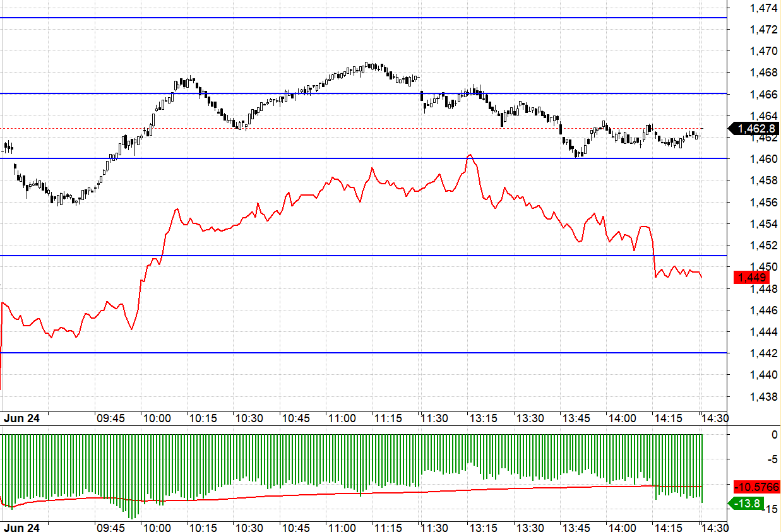This screenshot has width=781, height=532.
Task: Click 11:30 on the price chart's time axis
Action: 434,418
